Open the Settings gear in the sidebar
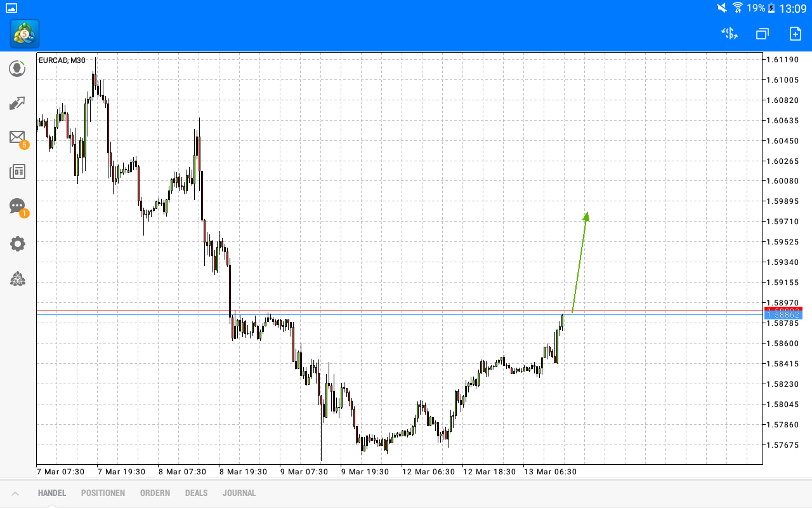This screenshot has width=812, height=508. pos(17,243)
